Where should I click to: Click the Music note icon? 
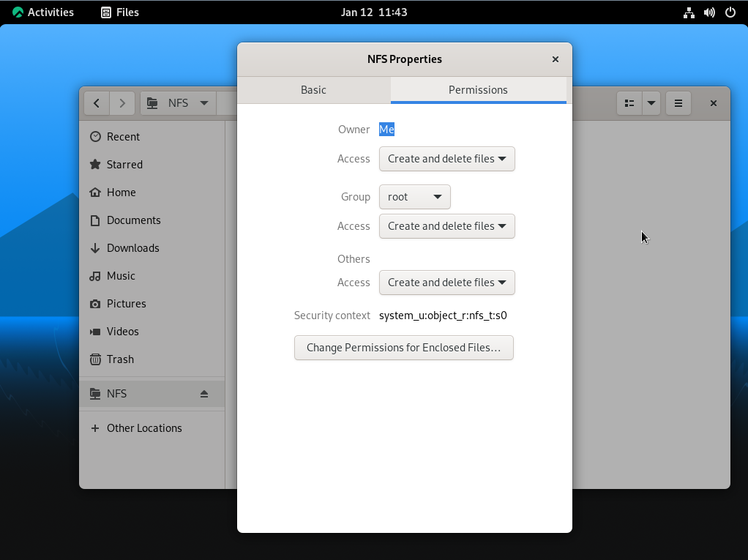point(95,276)
